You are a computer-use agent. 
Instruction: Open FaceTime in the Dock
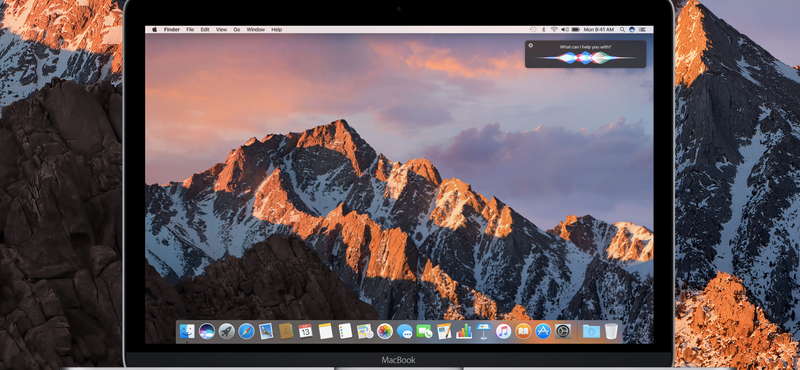pos(424,331)
